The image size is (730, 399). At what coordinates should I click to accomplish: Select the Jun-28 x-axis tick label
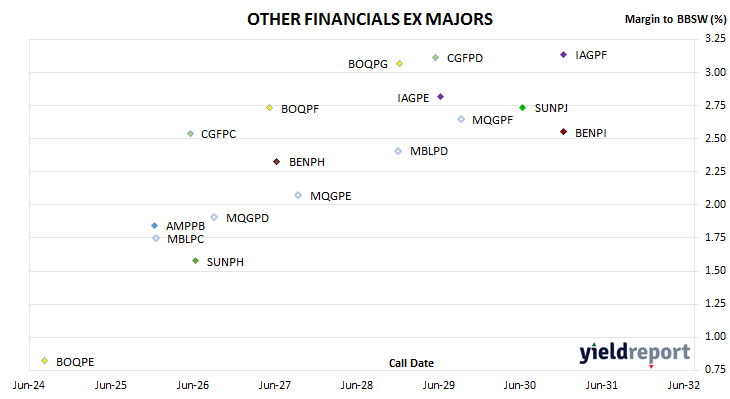pyautogui.click(x=357, y=385)
